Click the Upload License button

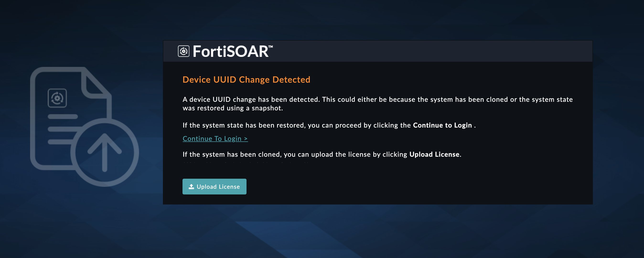214,186
